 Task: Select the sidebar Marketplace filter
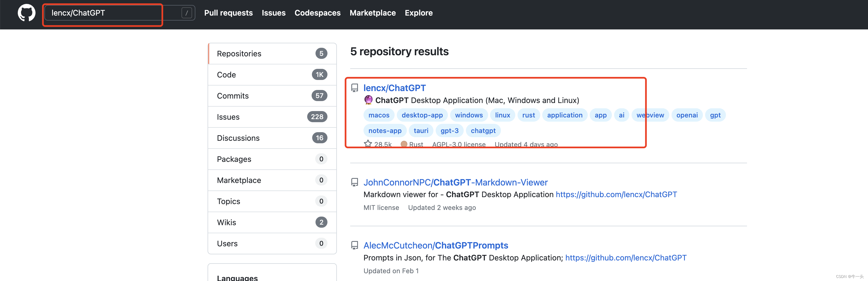point(272,180)
